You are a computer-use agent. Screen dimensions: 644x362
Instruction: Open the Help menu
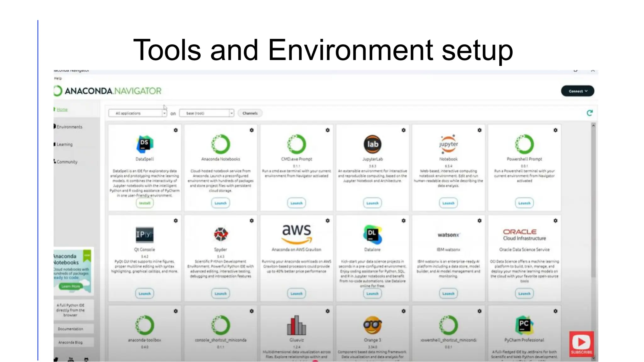point(58,78)
